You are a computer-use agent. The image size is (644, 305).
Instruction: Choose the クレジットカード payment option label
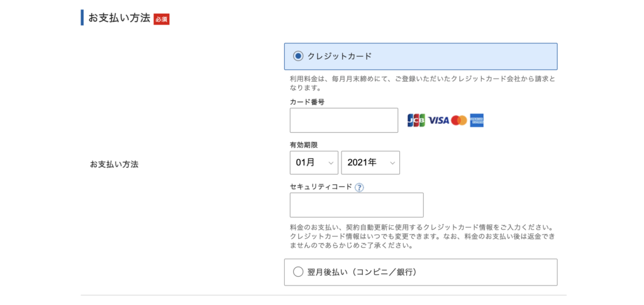(x=339, y=56)
